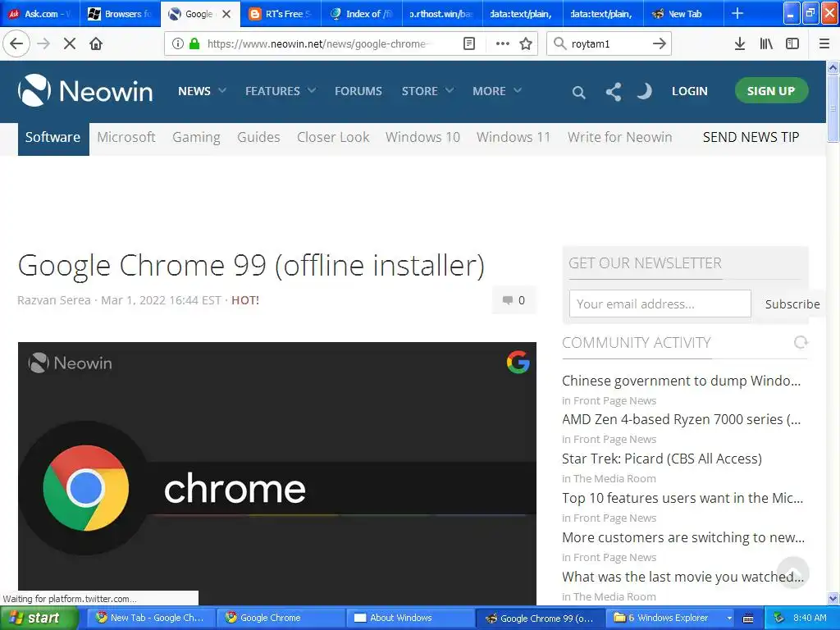
Task: Stop loading the page with X button
Action: [70, 43]
